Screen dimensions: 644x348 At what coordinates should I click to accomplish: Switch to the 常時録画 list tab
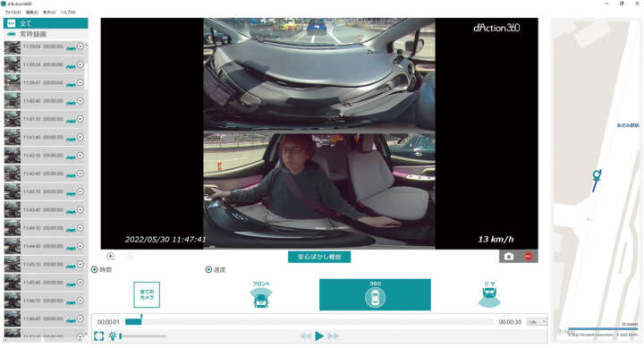(46, 34)
